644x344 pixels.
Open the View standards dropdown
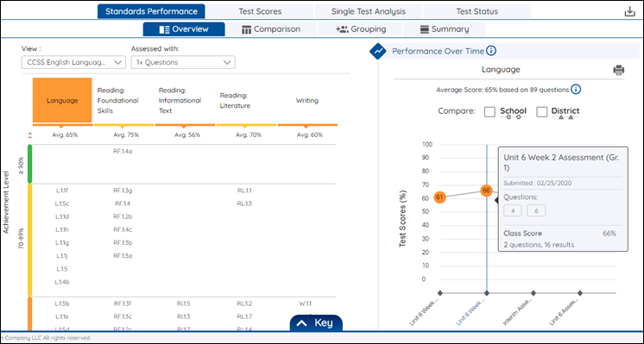pos(73,62)
